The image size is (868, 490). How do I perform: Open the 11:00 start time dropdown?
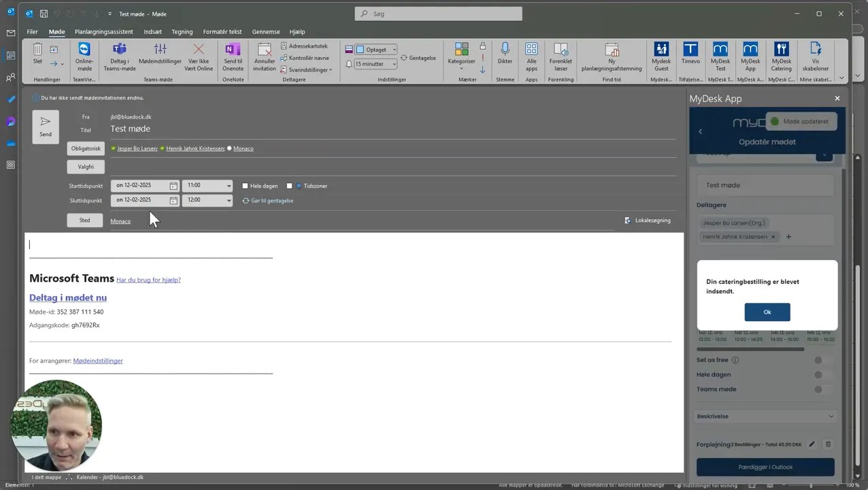[227, 185]
